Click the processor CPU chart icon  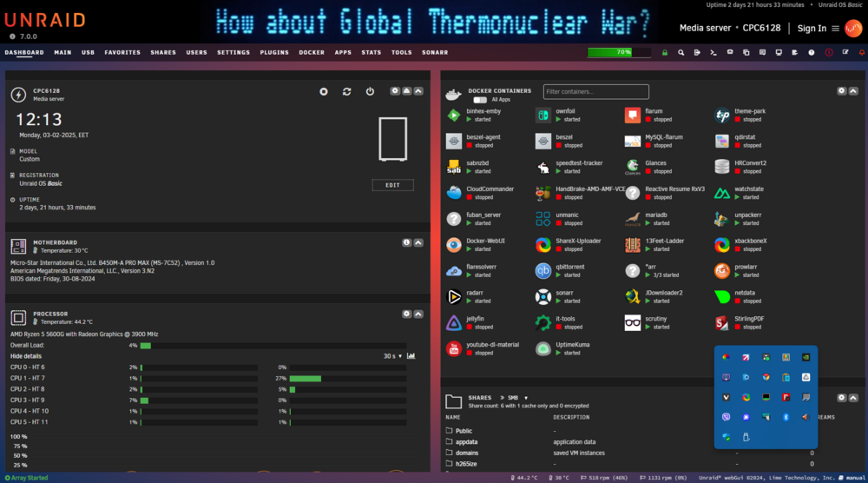coord(411,356)
